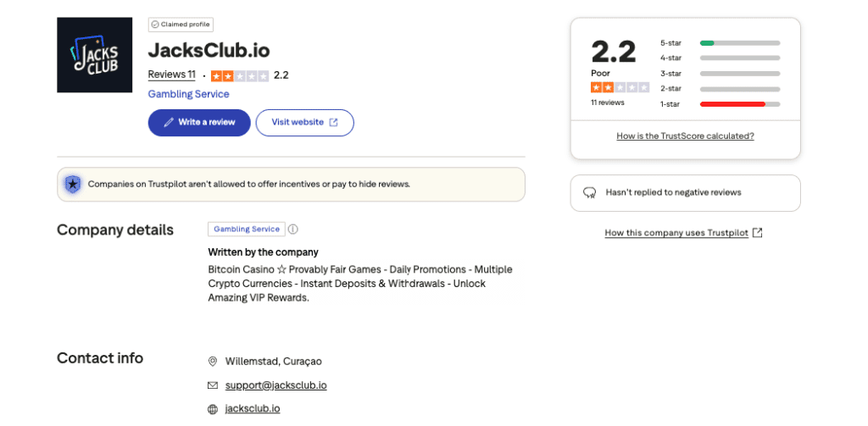
Task: Click the Visit website button
Action: pos(304,123)
